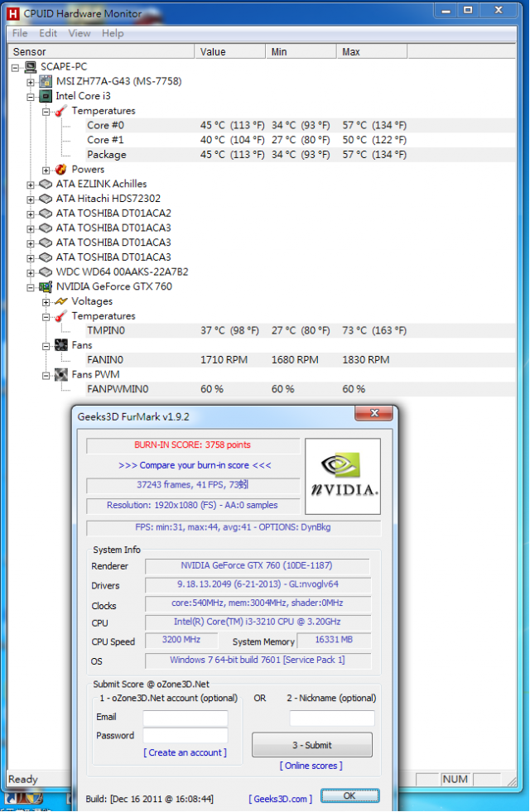Expand the Voltages node
This screenshot has height=812, width=530.
pos(46,302)
